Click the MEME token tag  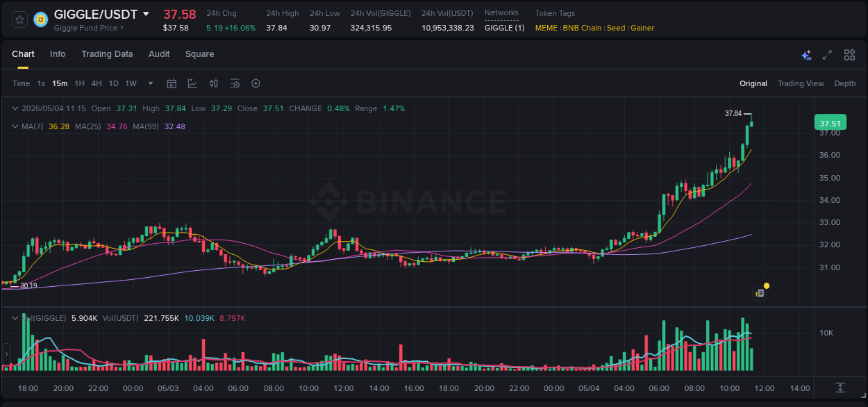pos(546,28)
